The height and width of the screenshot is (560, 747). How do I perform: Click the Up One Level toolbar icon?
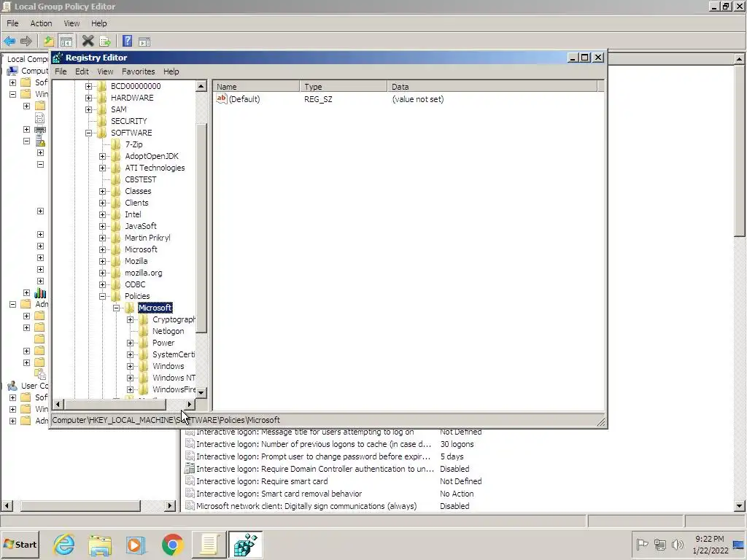pyautogui.click(x=49, y=42)
